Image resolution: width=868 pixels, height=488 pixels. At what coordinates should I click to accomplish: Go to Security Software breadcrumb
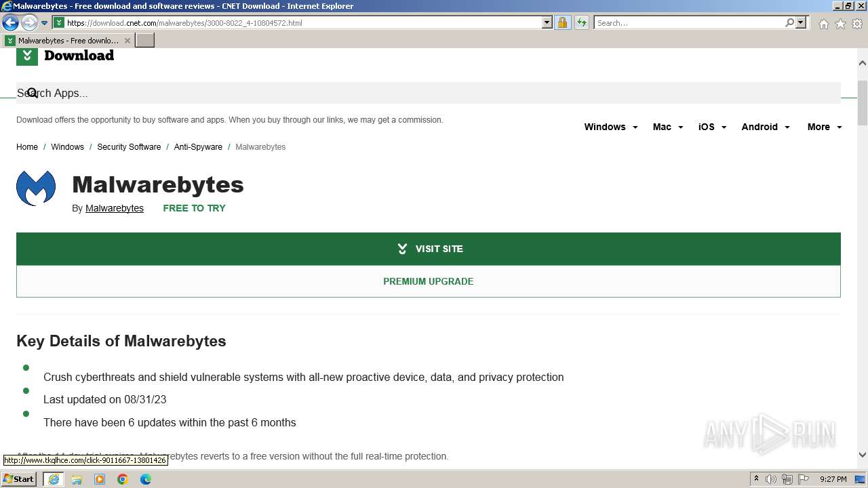[x=129, y=147]
